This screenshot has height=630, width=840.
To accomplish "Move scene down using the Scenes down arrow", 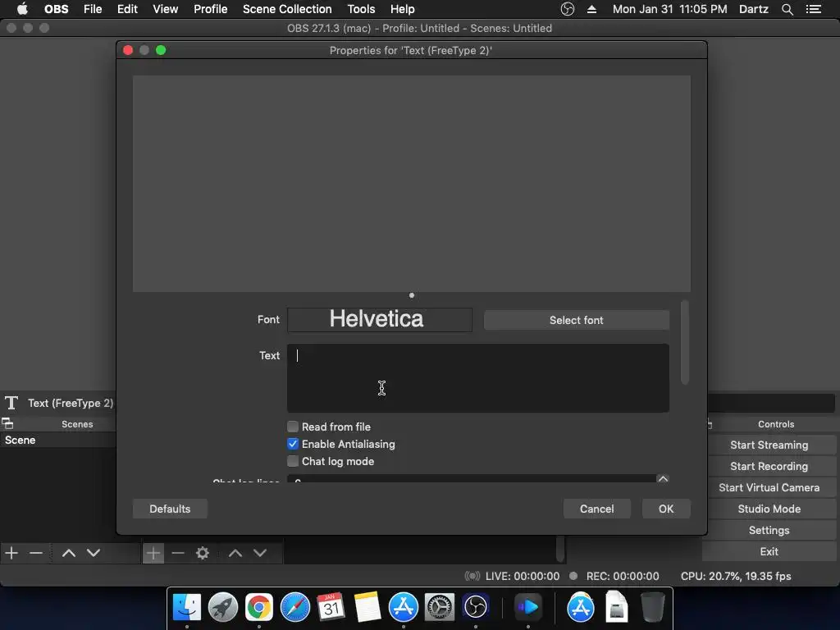I will click(94, 553).
